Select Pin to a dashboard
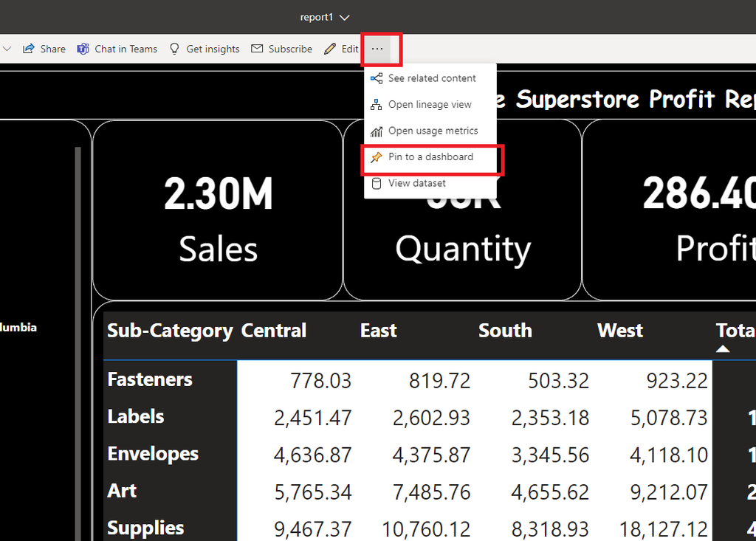This screenshot has height=541, width=756. coord(430,157)
